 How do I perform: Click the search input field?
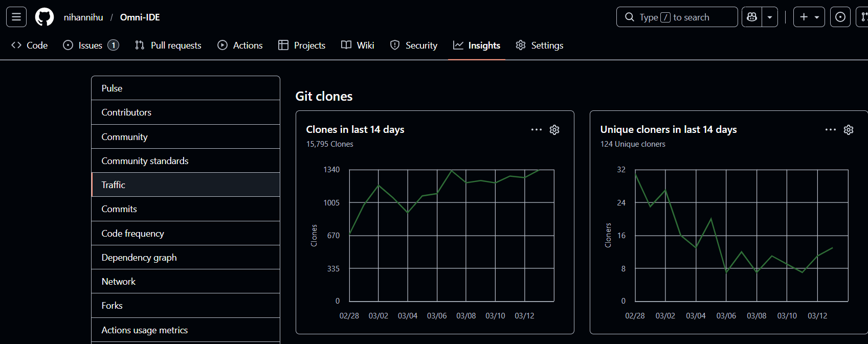(x=677, y=17)
